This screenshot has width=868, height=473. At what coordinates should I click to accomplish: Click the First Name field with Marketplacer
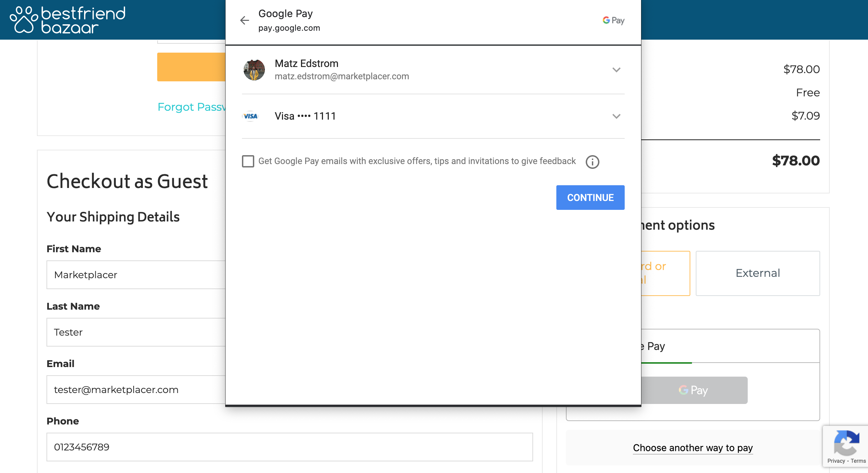136,275
